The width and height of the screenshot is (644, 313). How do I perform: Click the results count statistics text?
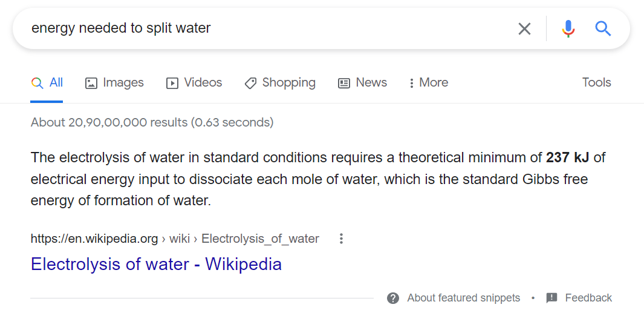click(152, 122)
